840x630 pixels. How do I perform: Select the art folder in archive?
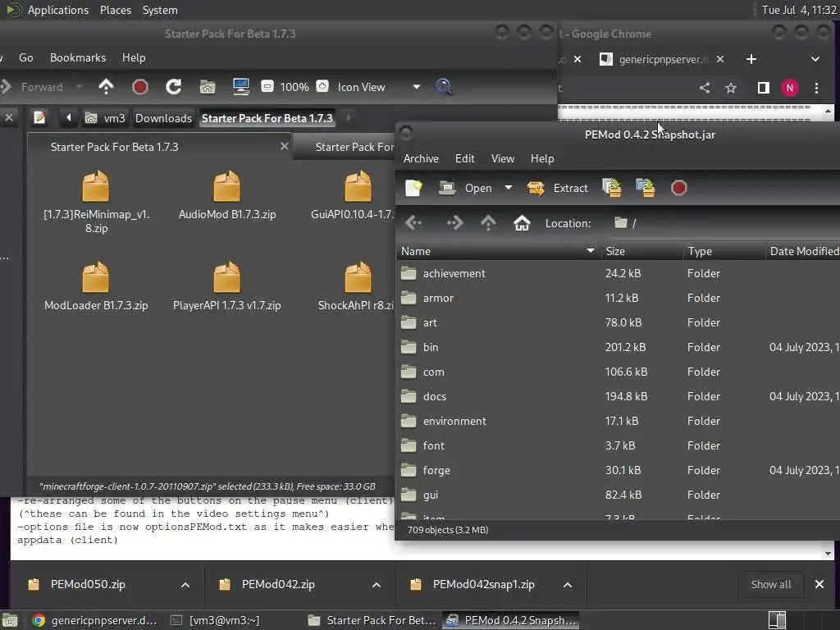point(619,322)
